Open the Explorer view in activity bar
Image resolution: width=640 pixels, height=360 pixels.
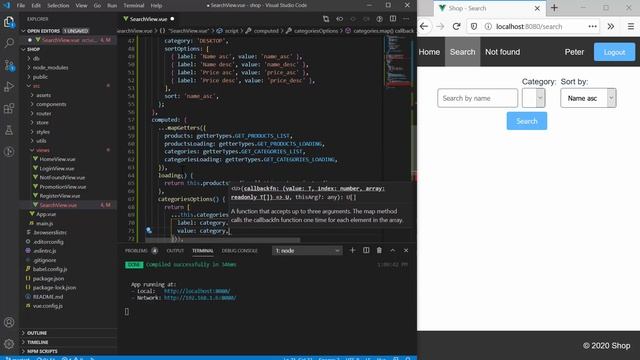point(9,22)
